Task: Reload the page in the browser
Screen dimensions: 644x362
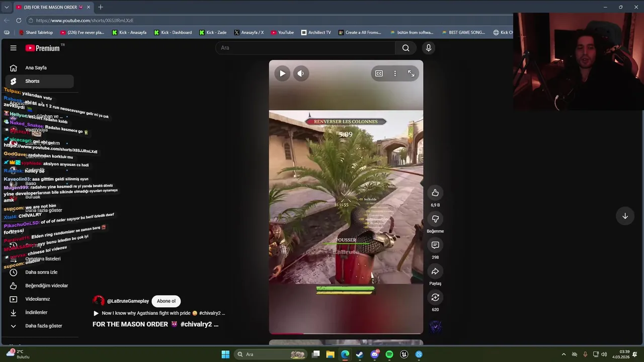Action: (19, 21)
